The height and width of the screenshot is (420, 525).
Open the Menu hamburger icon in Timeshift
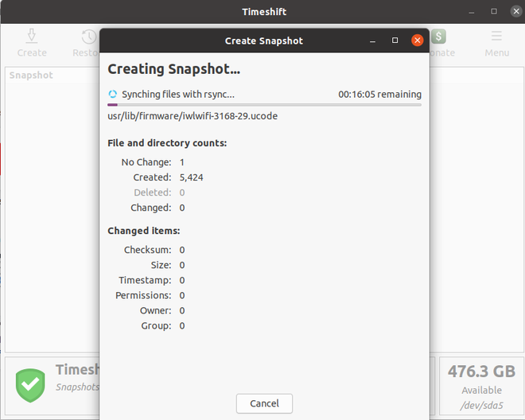click(x=496, y=36)
